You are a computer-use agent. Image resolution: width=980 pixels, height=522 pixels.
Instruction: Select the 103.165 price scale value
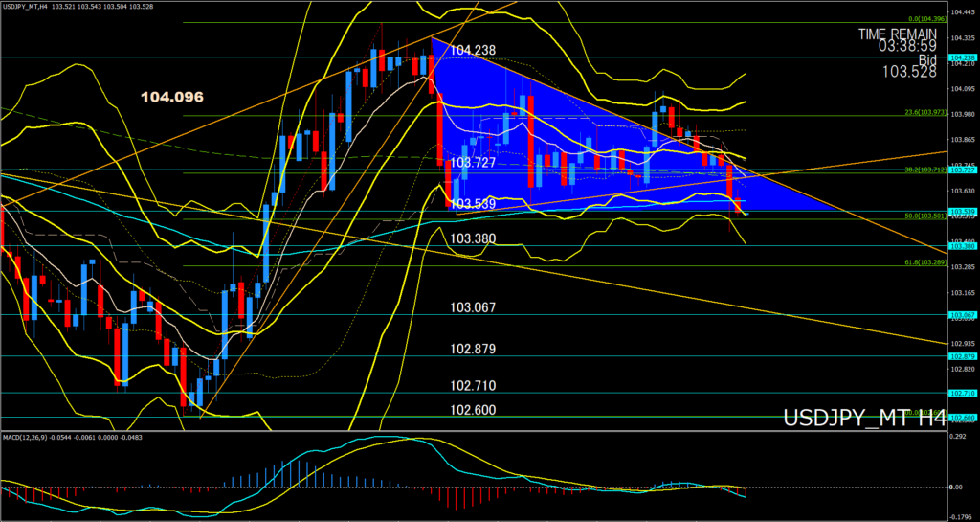(x=963, y=292)
